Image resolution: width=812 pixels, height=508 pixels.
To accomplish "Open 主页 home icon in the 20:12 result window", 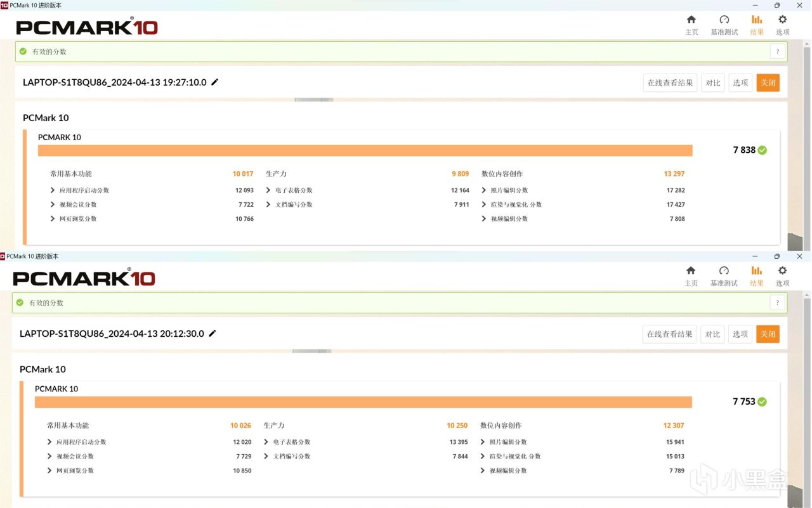I will [691, 271].
